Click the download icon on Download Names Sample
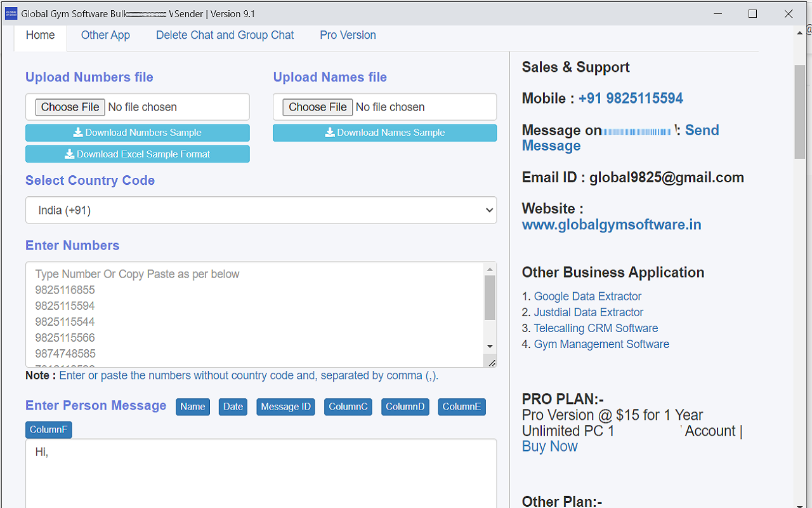Image resolution: width=812 pixels, height=508 pixels. (330, 133)
